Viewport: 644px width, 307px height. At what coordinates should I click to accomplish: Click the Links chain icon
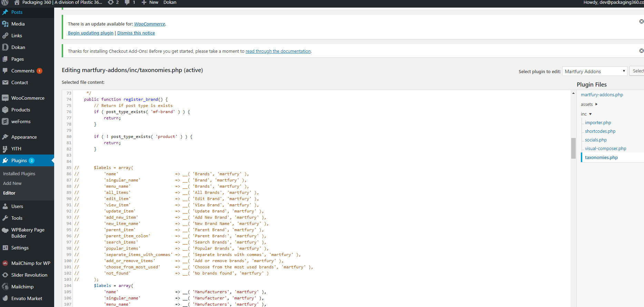(x=5, y=36)
